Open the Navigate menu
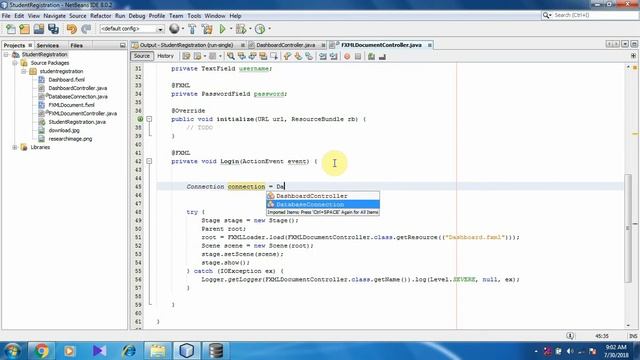The image size is (640, 360). coord(54,16)
